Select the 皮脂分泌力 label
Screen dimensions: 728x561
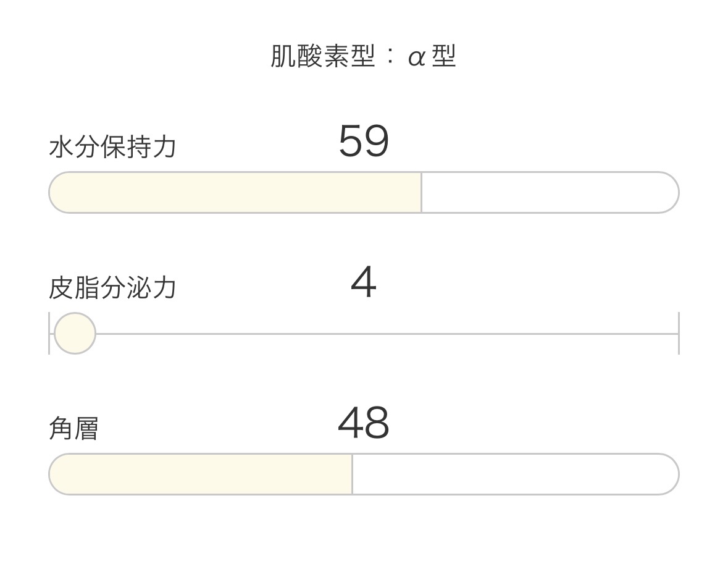[x=112, y=288]
